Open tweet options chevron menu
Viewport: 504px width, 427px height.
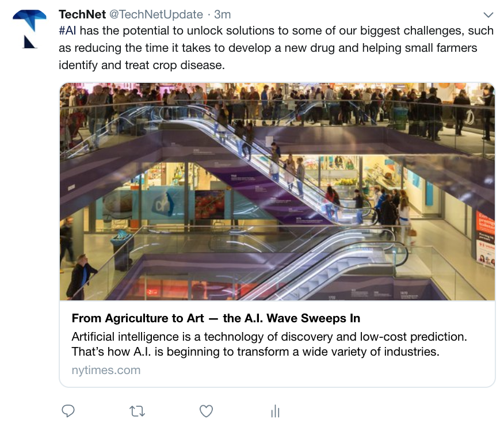(488, 15)
